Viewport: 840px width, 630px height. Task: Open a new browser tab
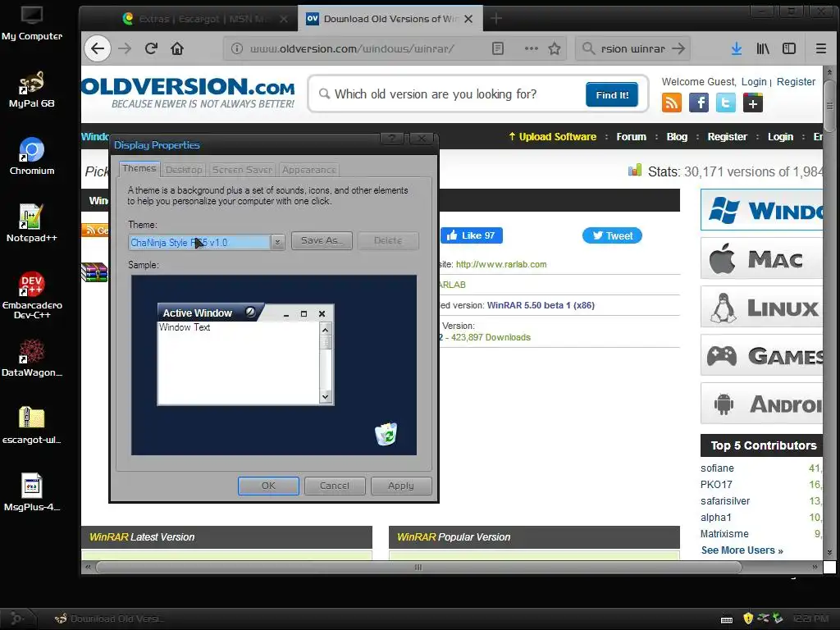pyautogui.click(x=496, y=19)
